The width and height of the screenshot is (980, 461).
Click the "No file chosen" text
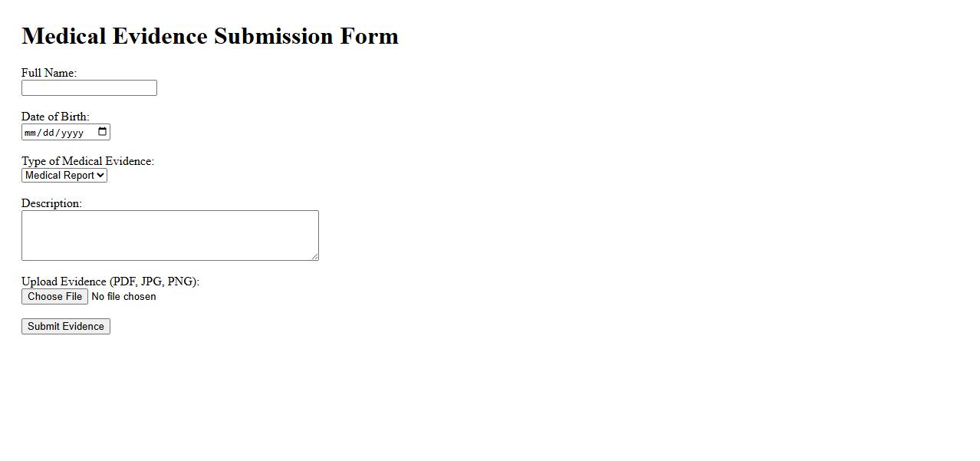point(123,297)
